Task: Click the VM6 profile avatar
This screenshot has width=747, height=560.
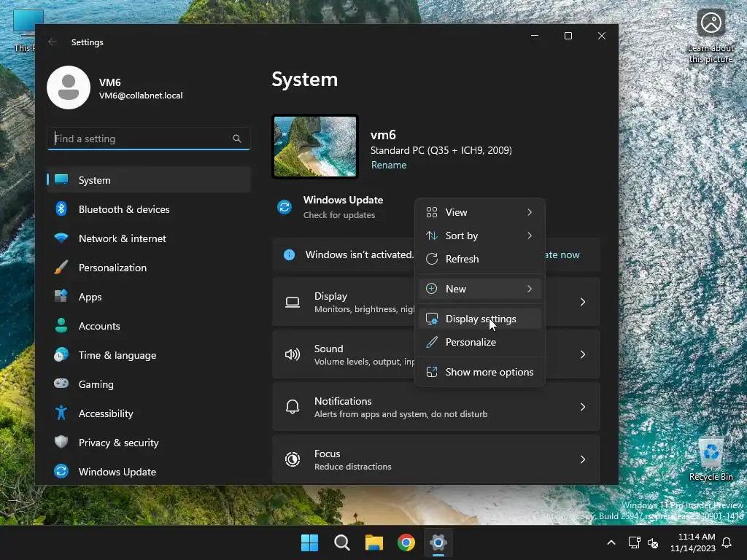Action: 69,87
